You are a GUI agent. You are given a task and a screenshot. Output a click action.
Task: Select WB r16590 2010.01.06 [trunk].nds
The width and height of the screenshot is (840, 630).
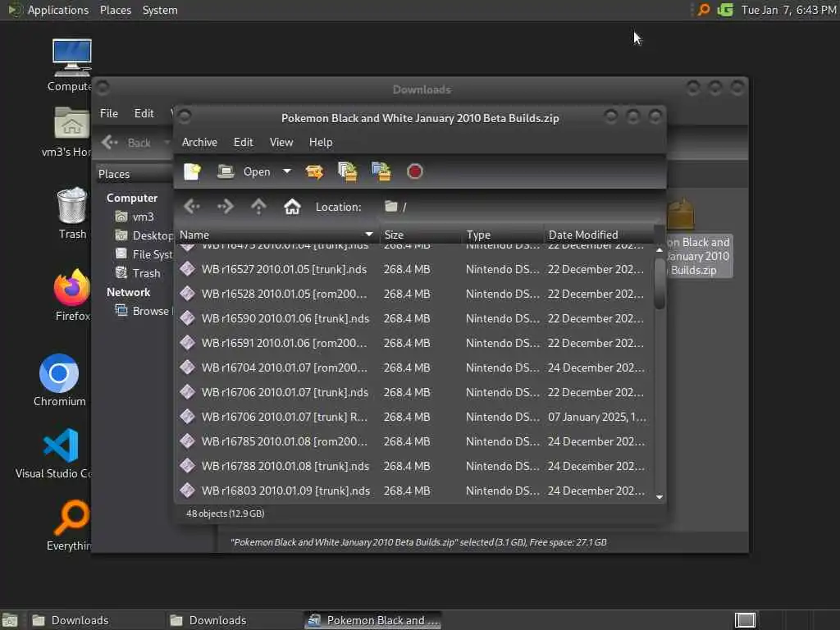click(413, 318)
